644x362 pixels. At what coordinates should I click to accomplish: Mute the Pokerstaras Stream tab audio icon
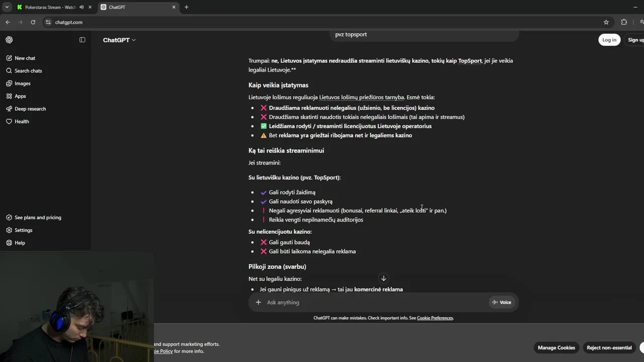click(82, 7)
